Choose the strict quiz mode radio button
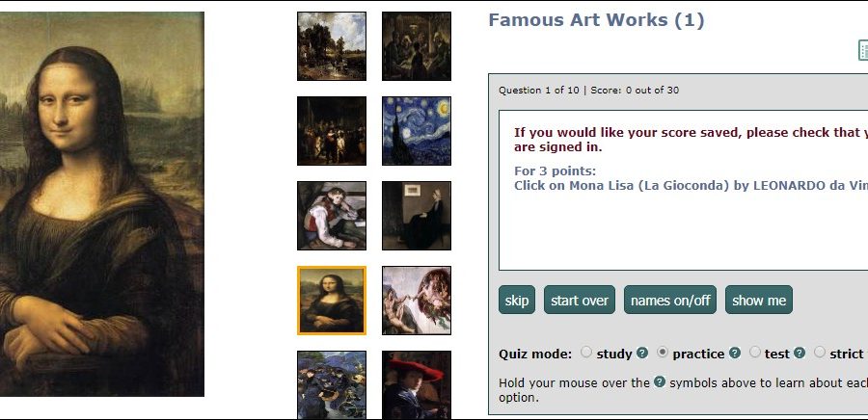 [820, 353]
